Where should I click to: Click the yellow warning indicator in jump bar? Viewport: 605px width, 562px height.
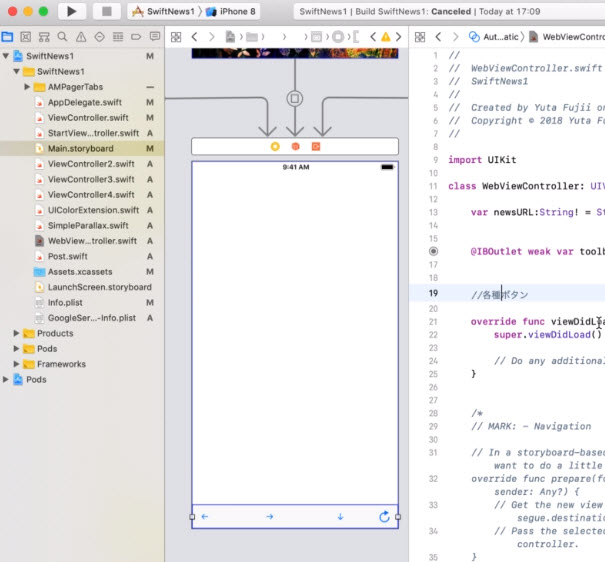click(385, 37)
